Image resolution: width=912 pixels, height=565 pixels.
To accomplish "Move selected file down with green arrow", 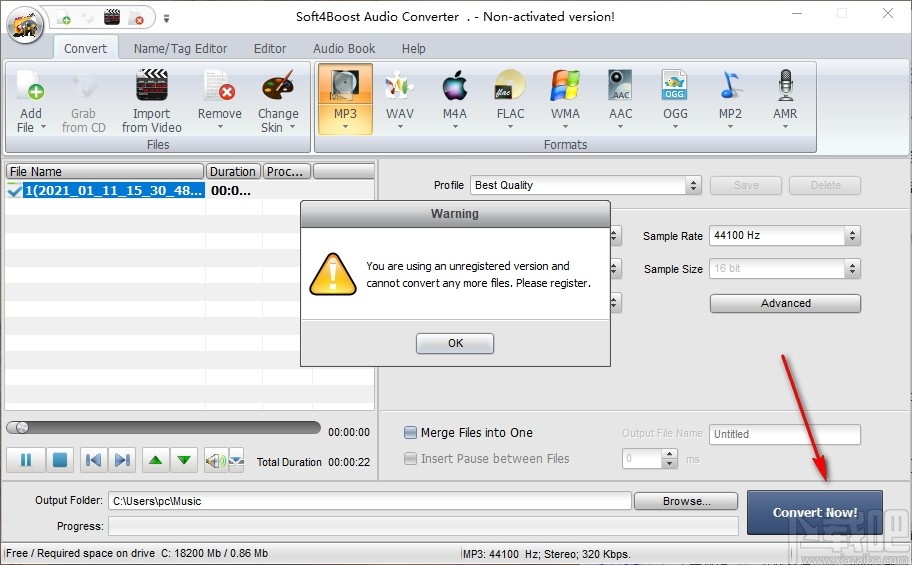I will pos(184,460).
